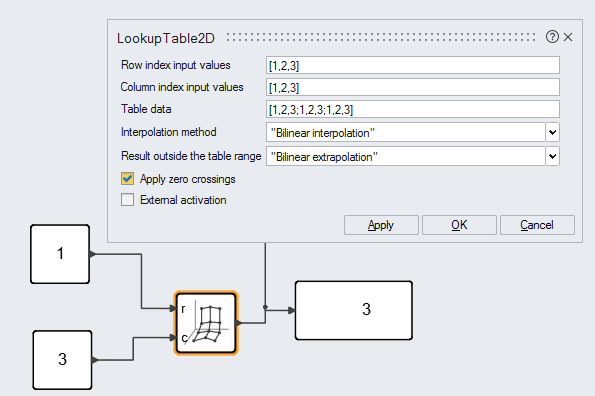Click the c input port of lookup block
The height and width of the screenshot is (396, 595).
pos(174,338)
